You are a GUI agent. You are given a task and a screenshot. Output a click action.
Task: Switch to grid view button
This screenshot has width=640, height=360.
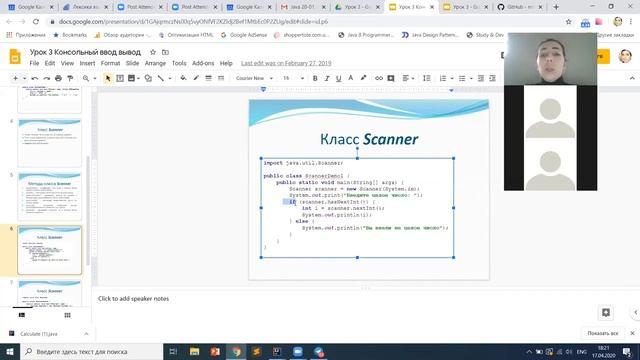[67, 315]
